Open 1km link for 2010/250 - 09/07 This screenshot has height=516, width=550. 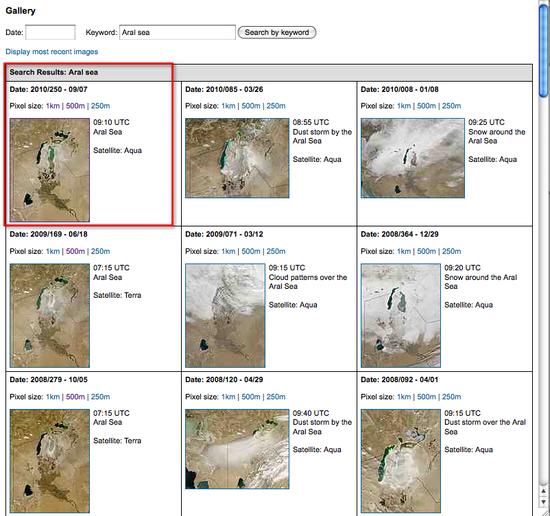(x=53, y=106)
